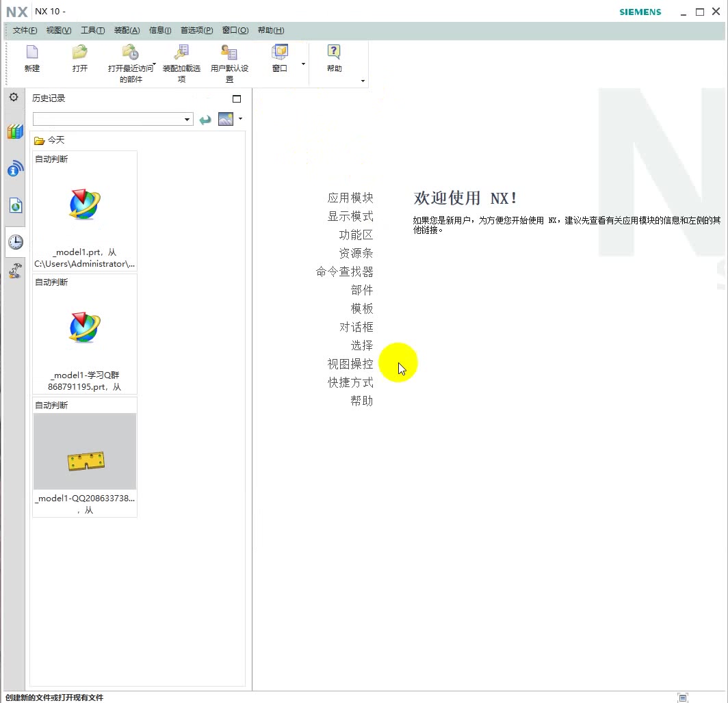This screenshot has height=703, width=728.
Task: Click the gear roles icon atop the sidebar
Action: [x=13, y=97]
